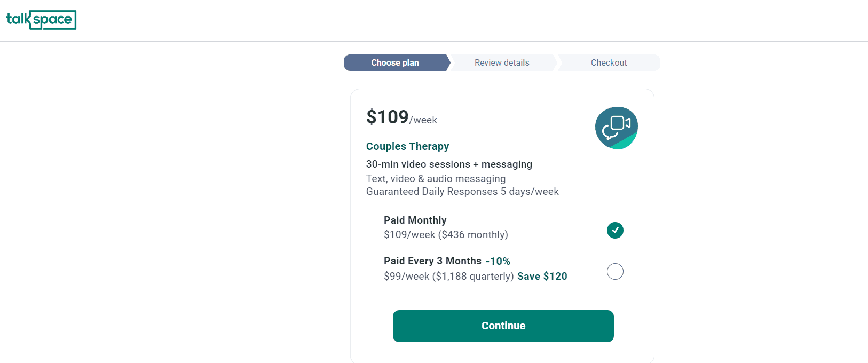Open the Review details step
The width and height of the screenshot is (868, 363).
pos(502,63)
